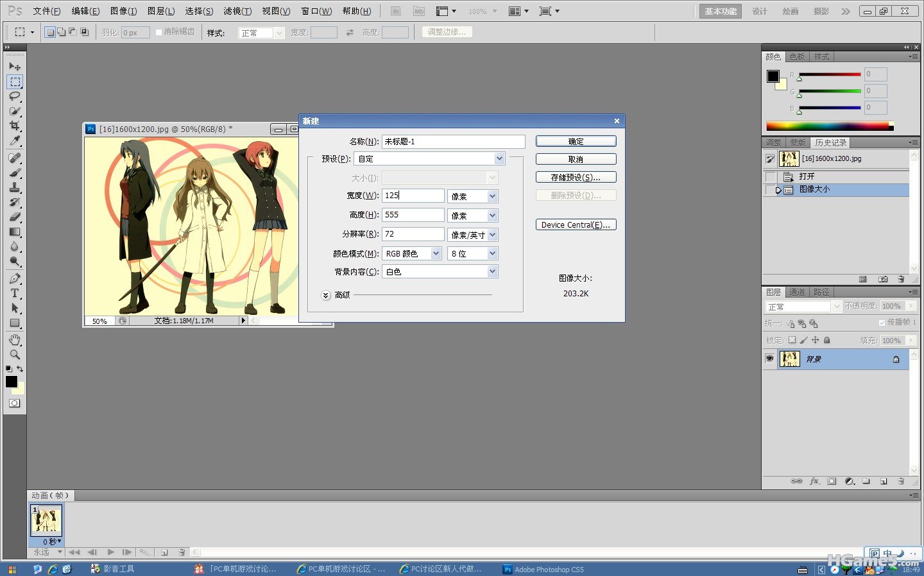Select the Gradient tool
The image size is (924, 576).
pos(15,232)
